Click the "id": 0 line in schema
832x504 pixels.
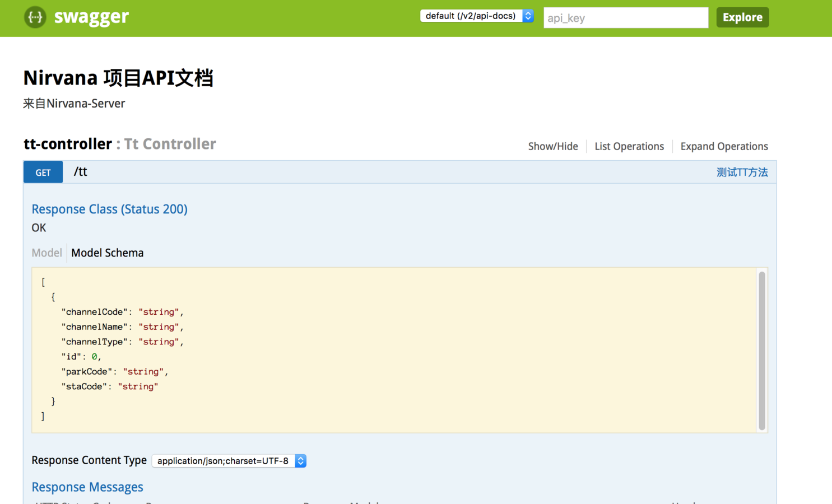(81, 357)
